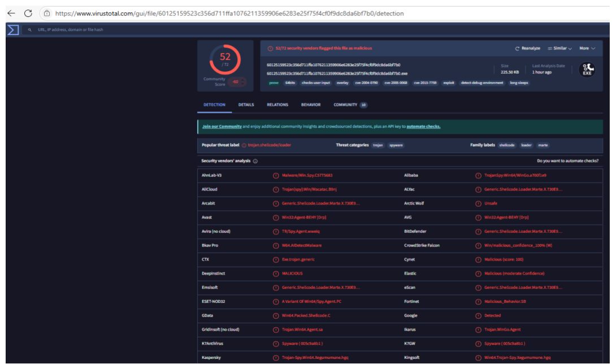Select the trojan threat category chip
The height and width of the screenshot is (364, 612).
click(379, 145)
